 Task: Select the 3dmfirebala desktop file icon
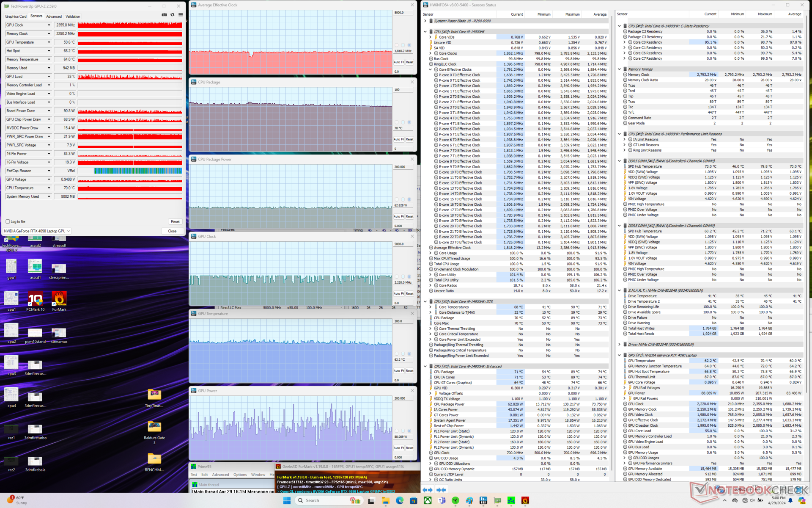(x=35, y=464)
